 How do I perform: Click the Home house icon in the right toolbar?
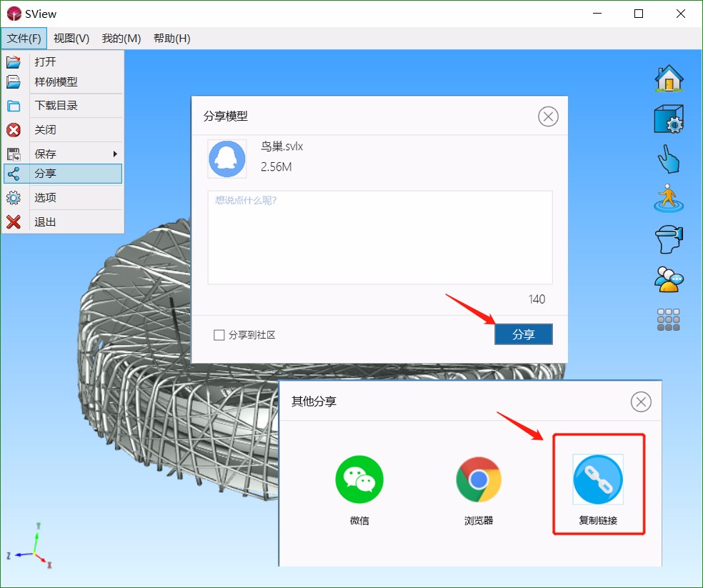(x=669, y=79)
